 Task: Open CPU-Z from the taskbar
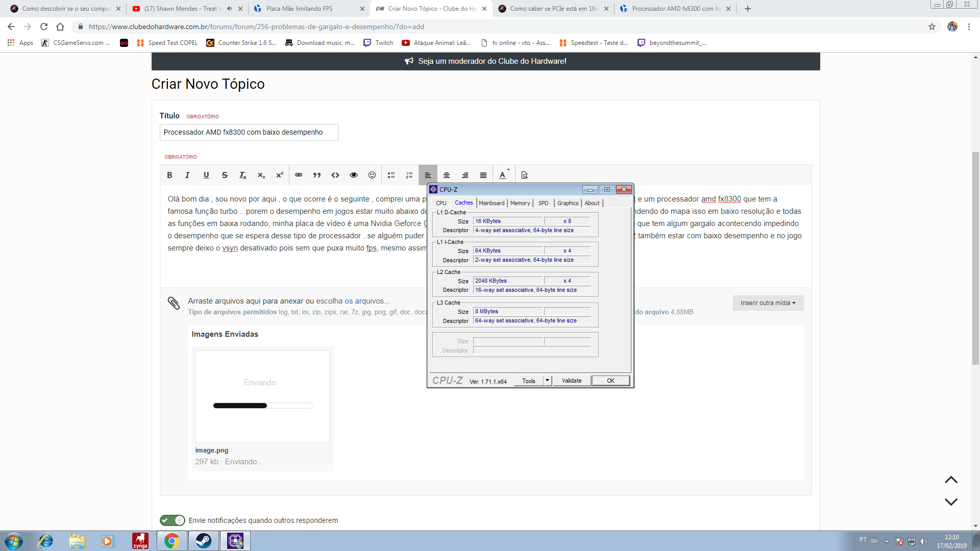pyautogui.click(x=235, y=541)
